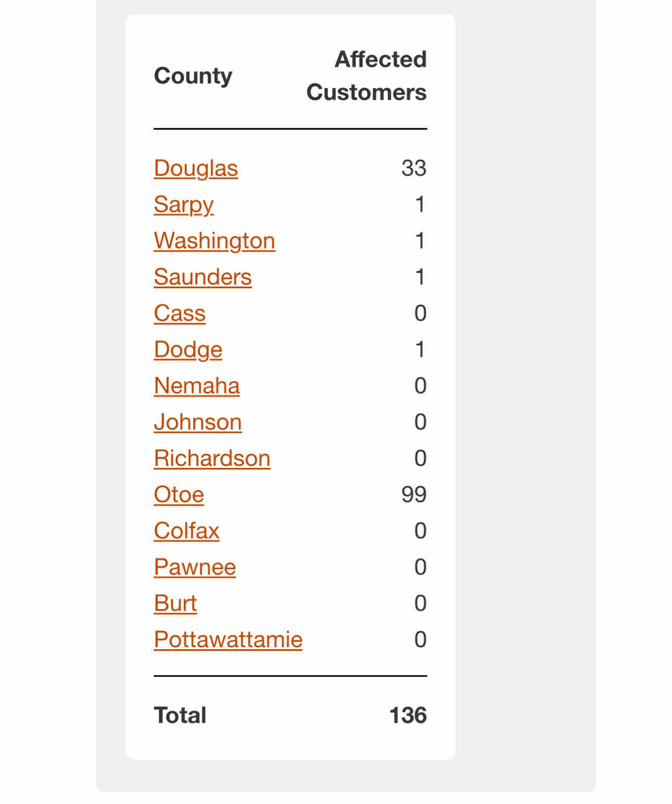The image size is (672, 804).
Task: Open the Sarpy county link
Action: 184,205
